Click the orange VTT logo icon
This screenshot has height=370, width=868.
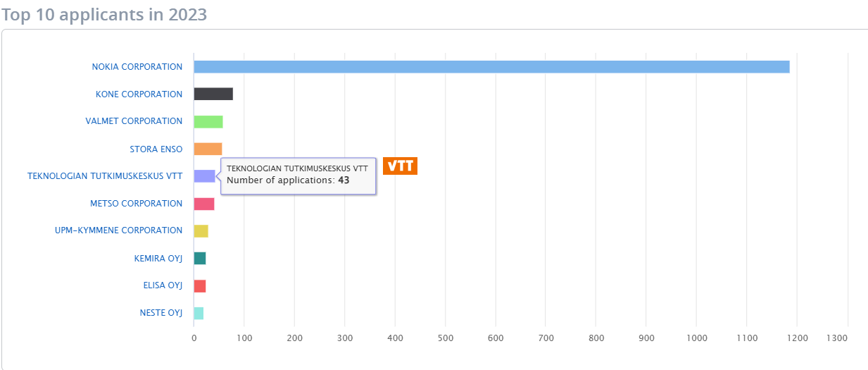(400, 166)
